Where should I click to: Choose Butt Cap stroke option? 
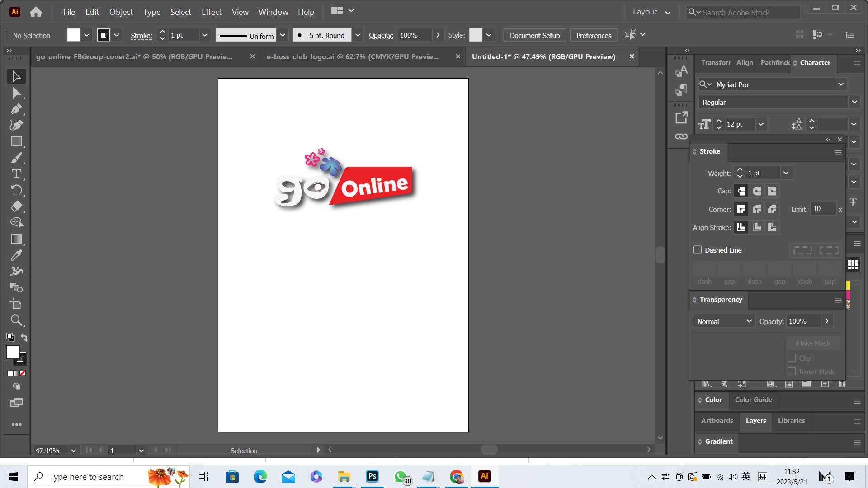pyautogui.click(x=741, y=191)
